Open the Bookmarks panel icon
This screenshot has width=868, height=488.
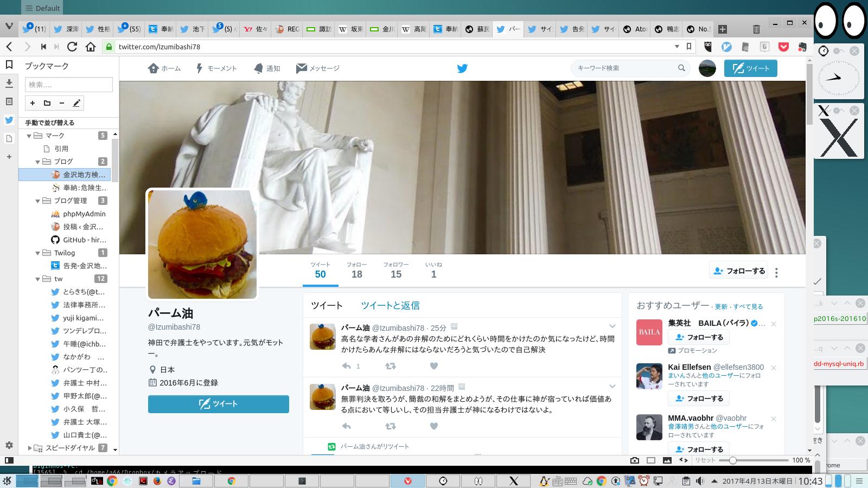[9, 65]
